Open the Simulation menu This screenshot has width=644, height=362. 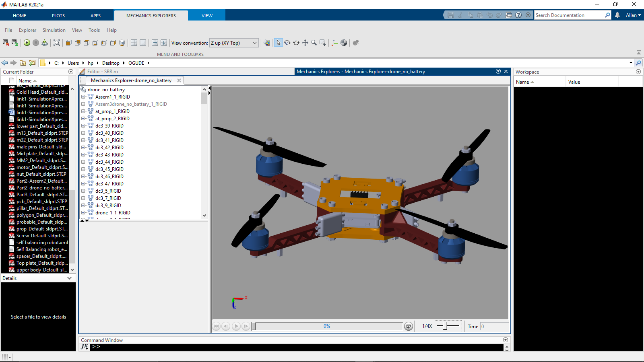pos(54,30)
